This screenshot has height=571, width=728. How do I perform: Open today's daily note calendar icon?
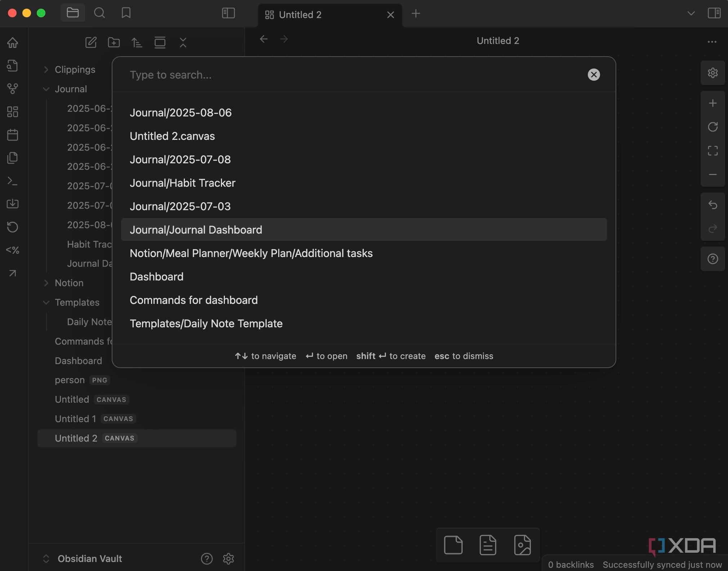coord(13,135)
